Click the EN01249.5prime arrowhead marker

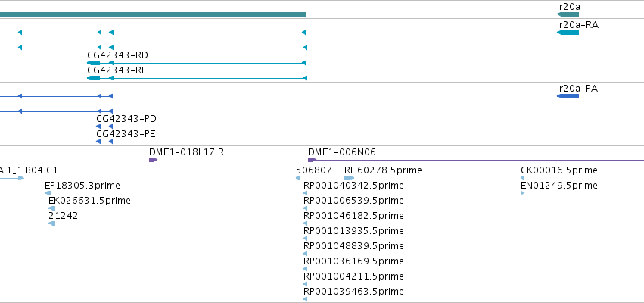pos(522,193)
